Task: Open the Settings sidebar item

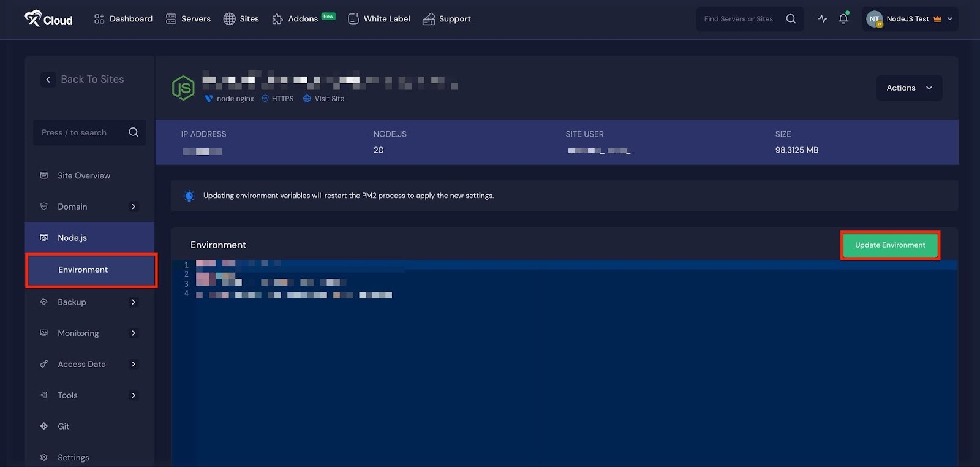Action: click(73, 458)
